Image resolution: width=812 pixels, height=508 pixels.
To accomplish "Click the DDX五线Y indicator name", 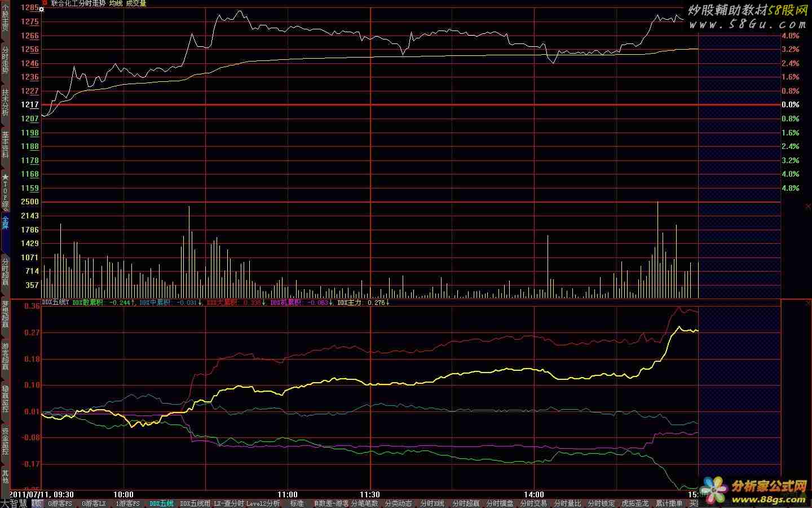I will [x=56, y=303].
